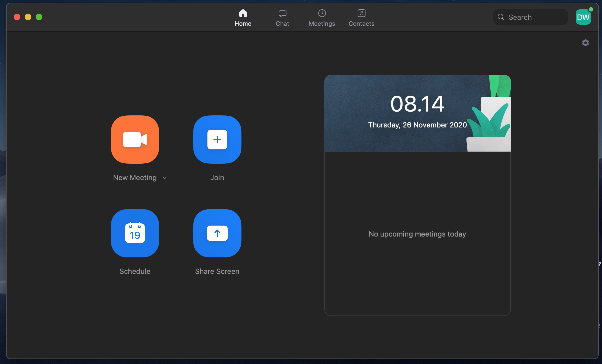Viewport: 602px width, 364px height.
Task: Click the Schedule meeting icon
Action: coord(135,233)
